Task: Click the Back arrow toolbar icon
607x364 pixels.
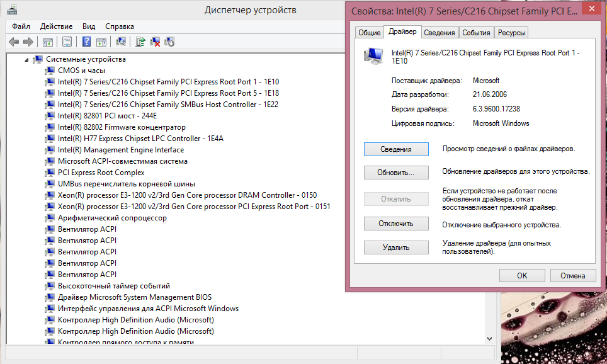Action: coord(14,42)
